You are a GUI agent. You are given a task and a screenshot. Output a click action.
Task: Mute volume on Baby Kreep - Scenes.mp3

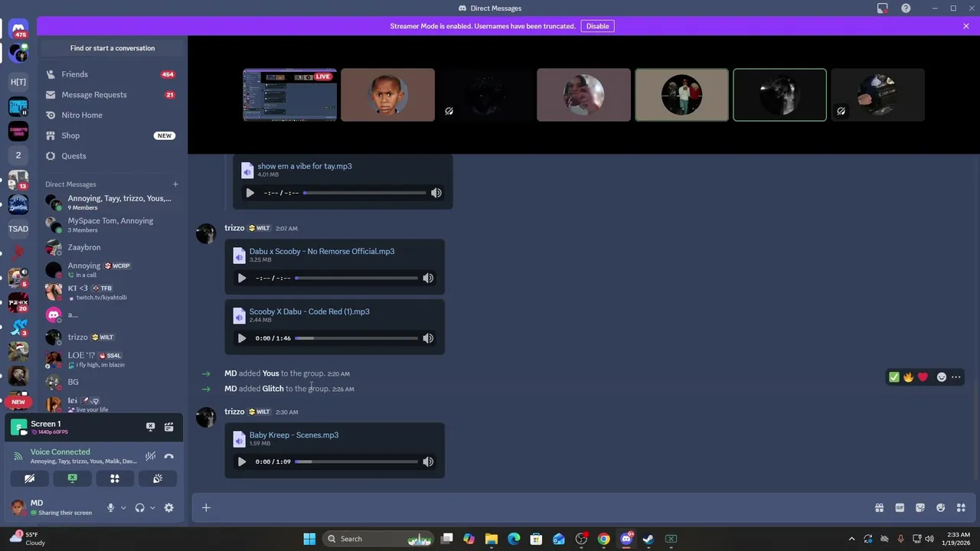click(428, 461)
